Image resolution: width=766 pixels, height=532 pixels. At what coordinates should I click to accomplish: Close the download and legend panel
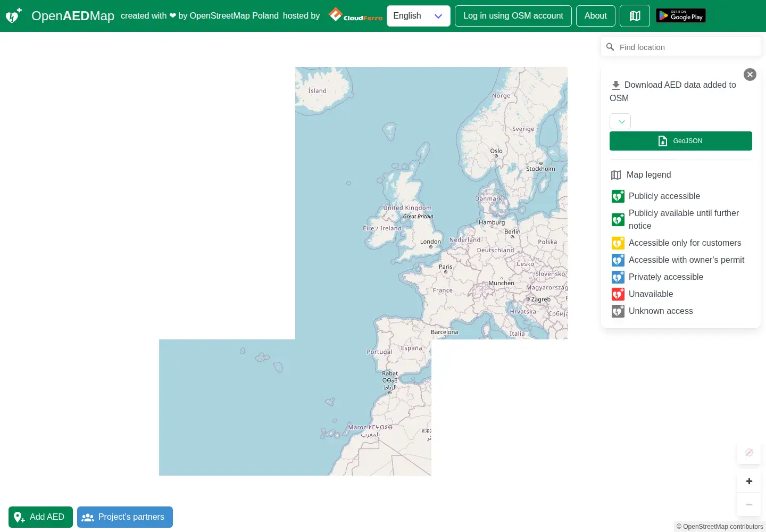point(750,74)
